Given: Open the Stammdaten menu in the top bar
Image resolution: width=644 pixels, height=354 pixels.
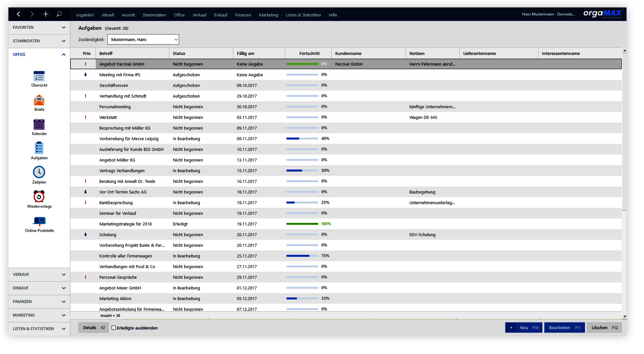Looking at the screenshot, I should (x=154, y=15).
